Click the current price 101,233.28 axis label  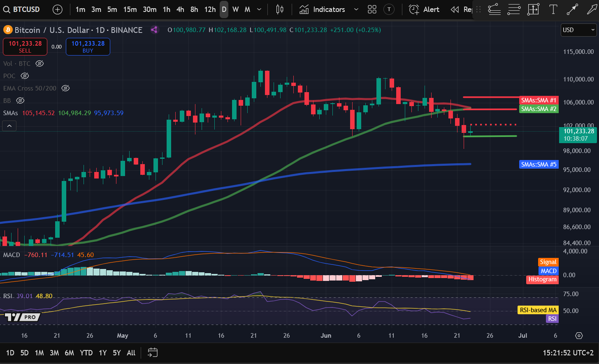pyautogui.click(x=578, y=135)
